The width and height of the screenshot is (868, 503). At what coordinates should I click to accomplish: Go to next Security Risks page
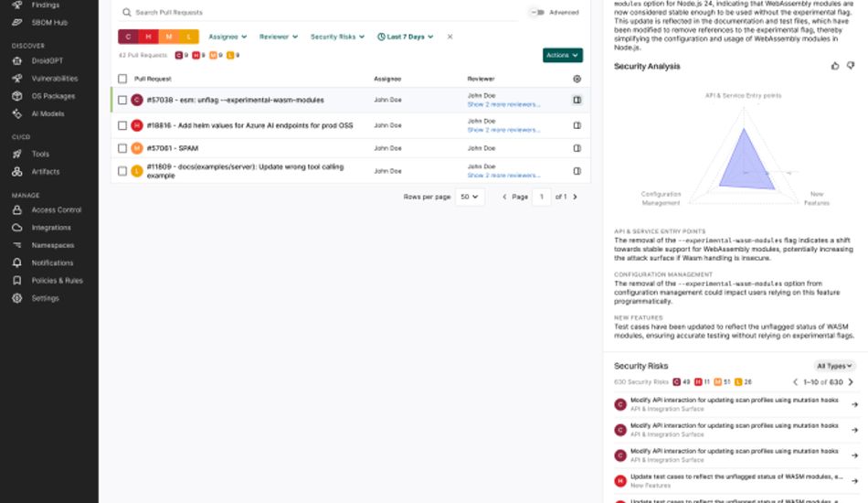pos(851,382)
